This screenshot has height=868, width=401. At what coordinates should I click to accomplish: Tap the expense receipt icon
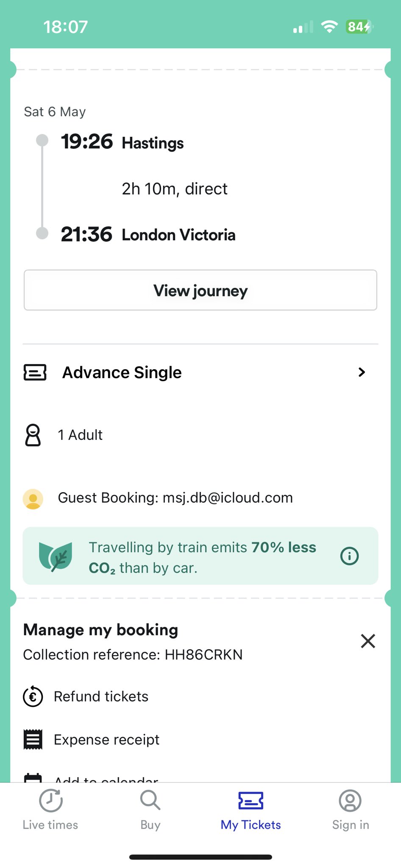coord(33,740)
